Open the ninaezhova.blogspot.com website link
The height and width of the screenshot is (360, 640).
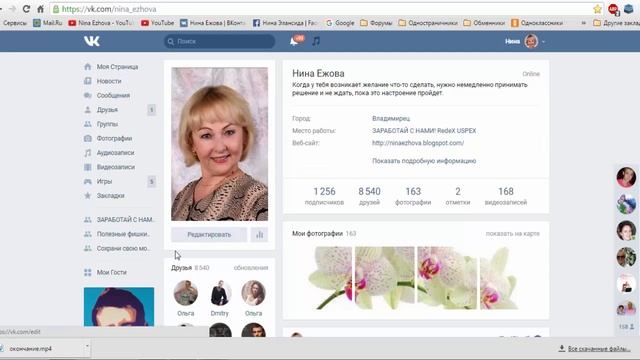pyautogui.click(x=418, y=143)
